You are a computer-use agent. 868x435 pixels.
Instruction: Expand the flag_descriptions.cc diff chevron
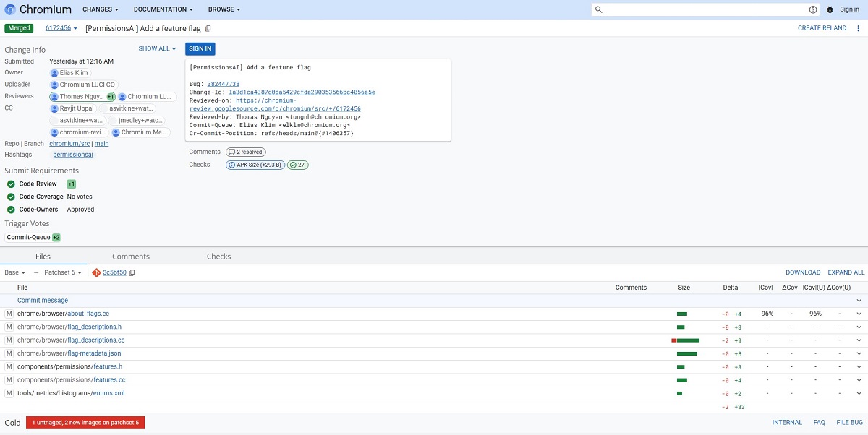(x=859, y=340)
